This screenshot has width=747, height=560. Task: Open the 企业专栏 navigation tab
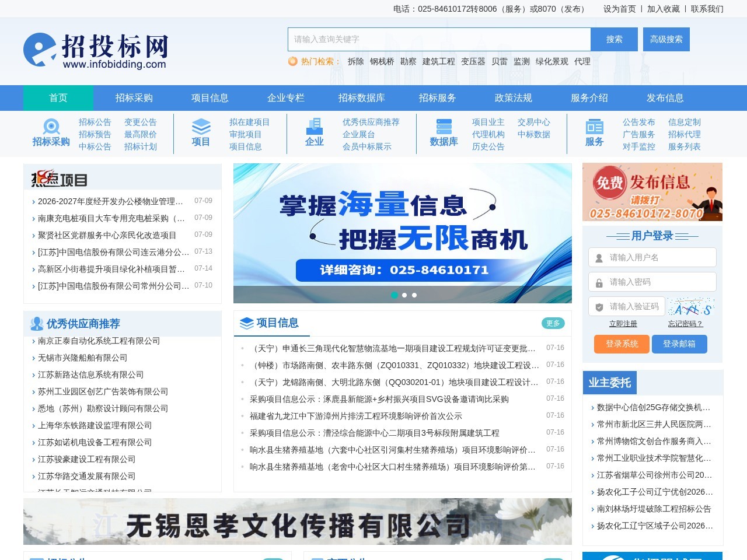(286, 98)
